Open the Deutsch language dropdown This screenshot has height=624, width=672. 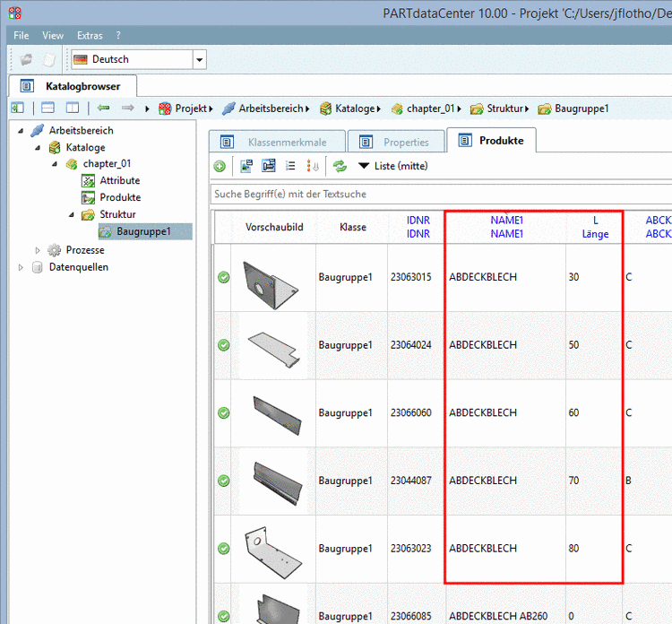(199, 59)
